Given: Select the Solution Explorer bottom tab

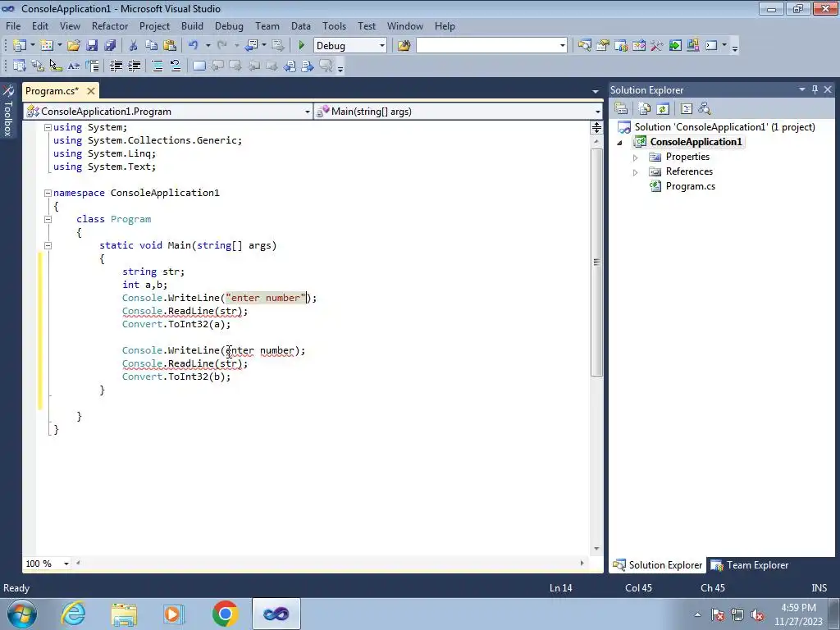Looking at the screenshot, I should click(x=657, y=565).
